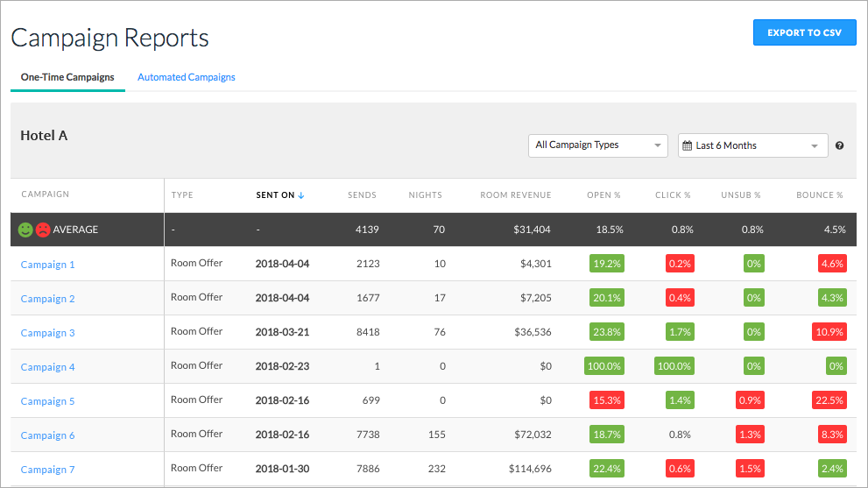Image resolution: width=868 pixels, height=488 pixels.
Task: Open Campaign 4 link
Action: click(47, 367)
